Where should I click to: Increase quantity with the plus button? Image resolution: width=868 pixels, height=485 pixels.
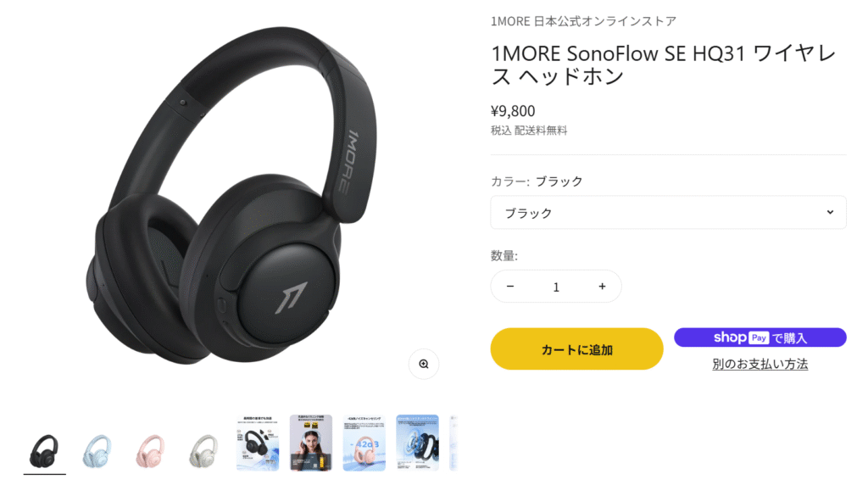click(603, 287)
